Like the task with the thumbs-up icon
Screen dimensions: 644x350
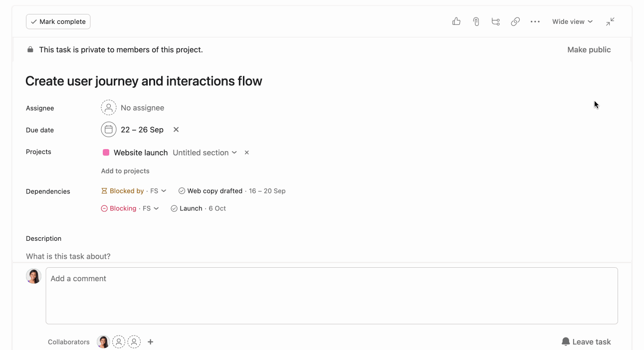pyautogui.click(x=456, y=21)
